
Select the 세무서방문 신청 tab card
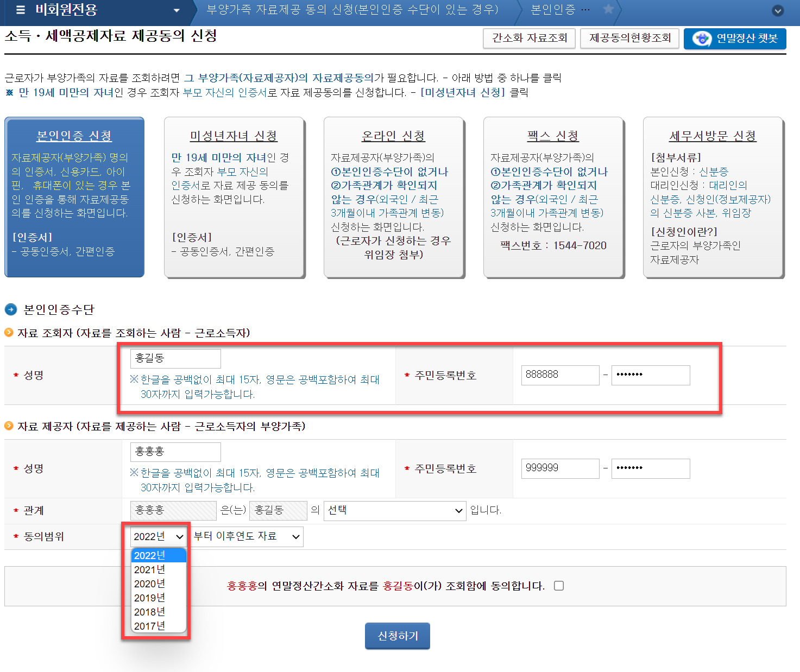point(713,197)
